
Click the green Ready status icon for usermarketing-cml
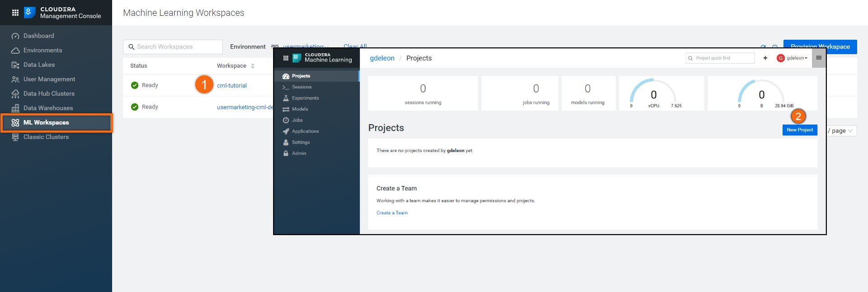(135, 107)
